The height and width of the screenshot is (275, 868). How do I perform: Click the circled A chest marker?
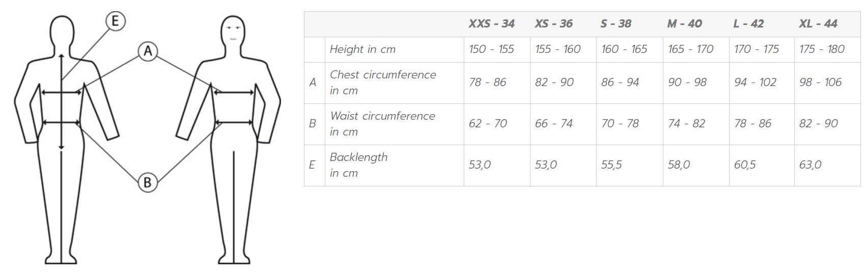point(148,51)
